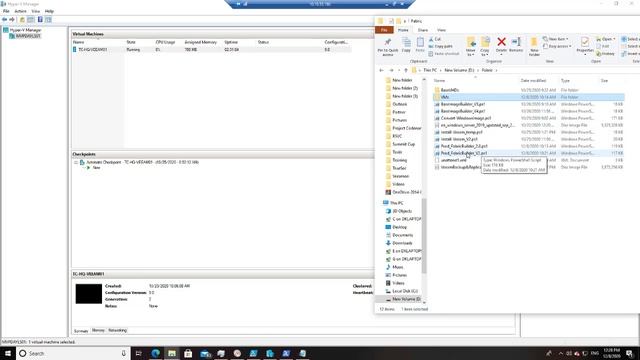Collapse the Automatic Checkpoint tree node

point(76,162)
